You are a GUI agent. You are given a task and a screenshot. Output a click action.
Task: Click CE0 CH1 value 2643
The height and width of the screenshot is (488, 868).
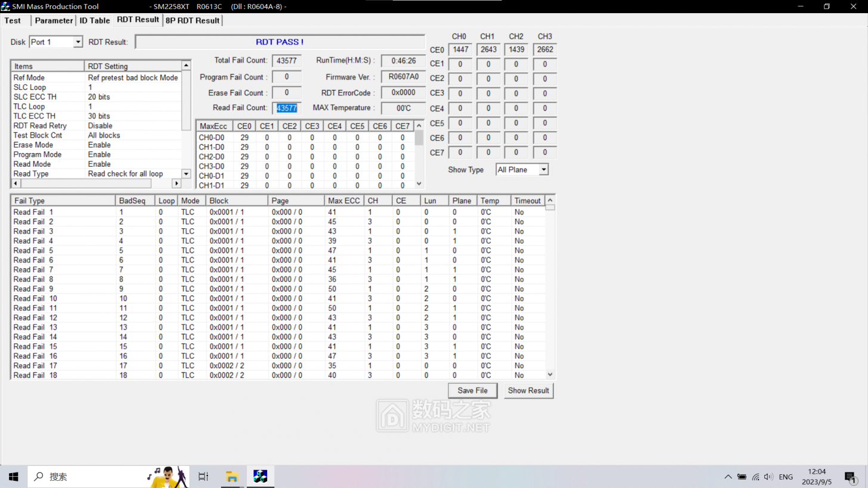pyautogui.click(x=488, y=49)
